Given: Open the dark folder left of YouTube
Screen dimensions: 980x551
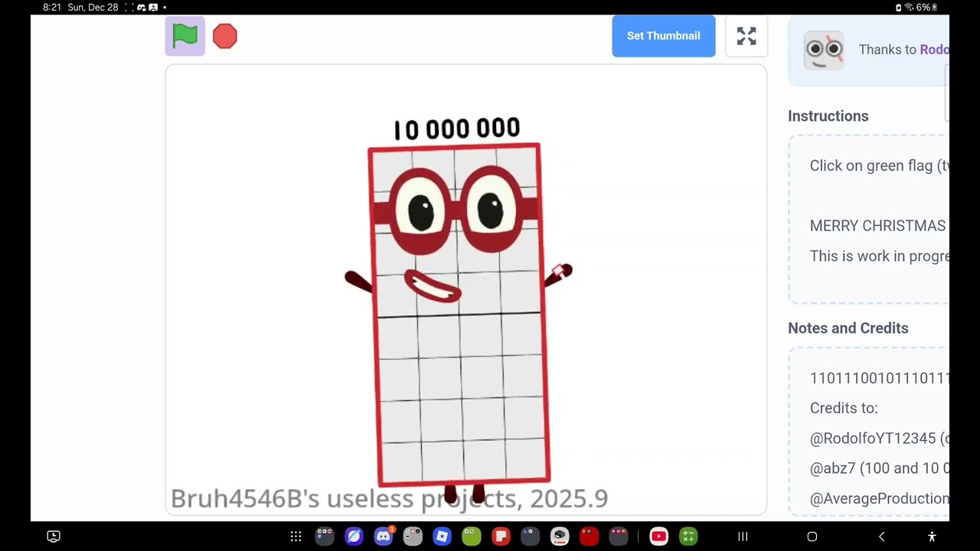Looking at the screenshot, I should (x=619, y=536).
